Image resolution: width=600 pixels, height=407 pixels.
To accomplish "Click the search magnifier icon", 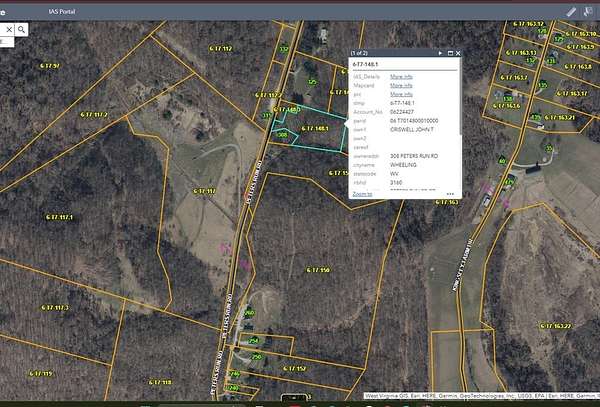I will point(21,30).
